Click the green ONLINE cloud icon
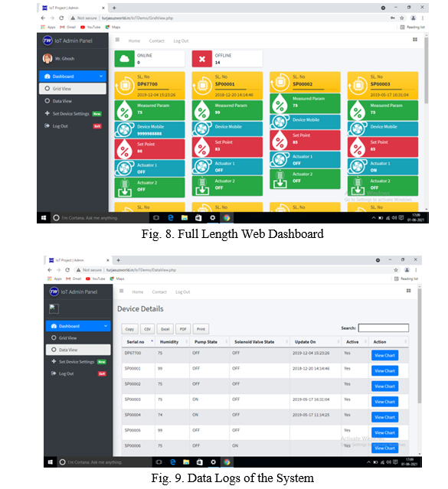 coord(124,59)
